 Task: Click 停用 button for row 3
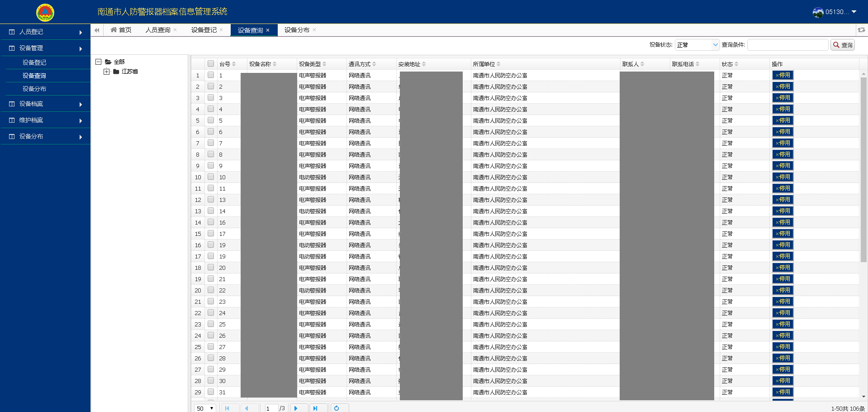click(x=783, y=98)
